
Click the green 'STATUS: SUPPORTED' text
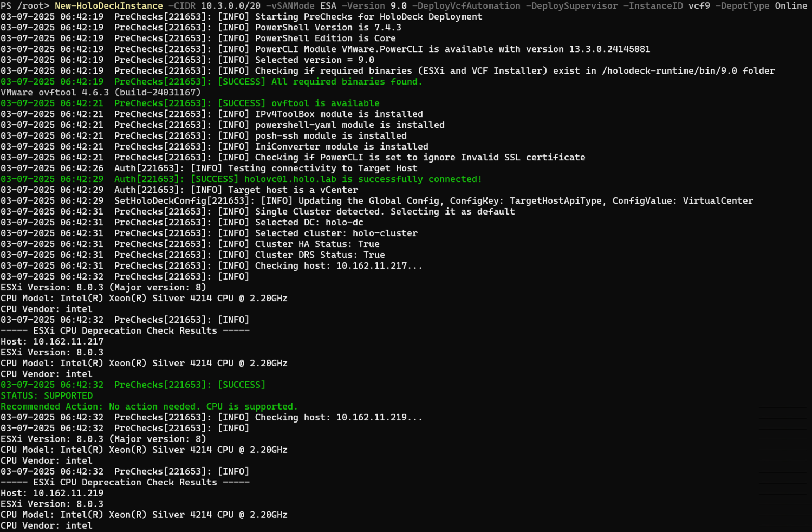point(47,396)
